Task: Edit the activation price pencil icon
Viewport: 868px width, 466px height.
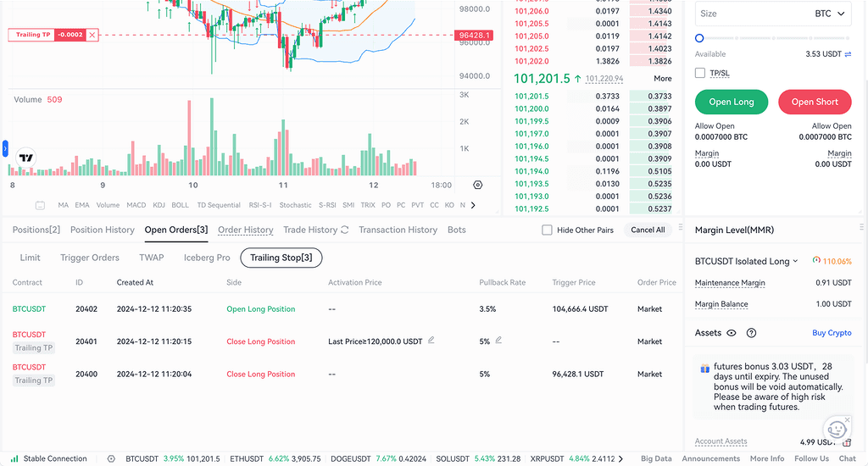Action: (x=431, y=341)
